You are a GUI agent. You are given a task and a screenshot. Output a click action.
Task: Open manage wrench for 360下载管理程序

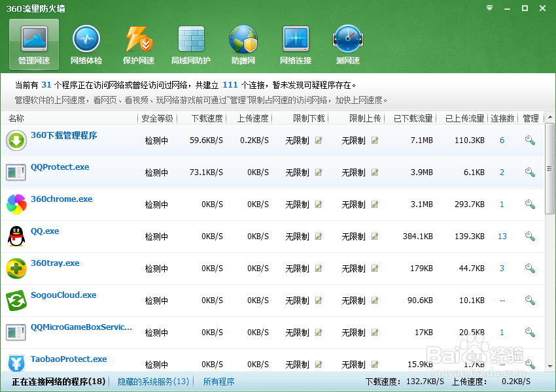(x=530, y=140)
